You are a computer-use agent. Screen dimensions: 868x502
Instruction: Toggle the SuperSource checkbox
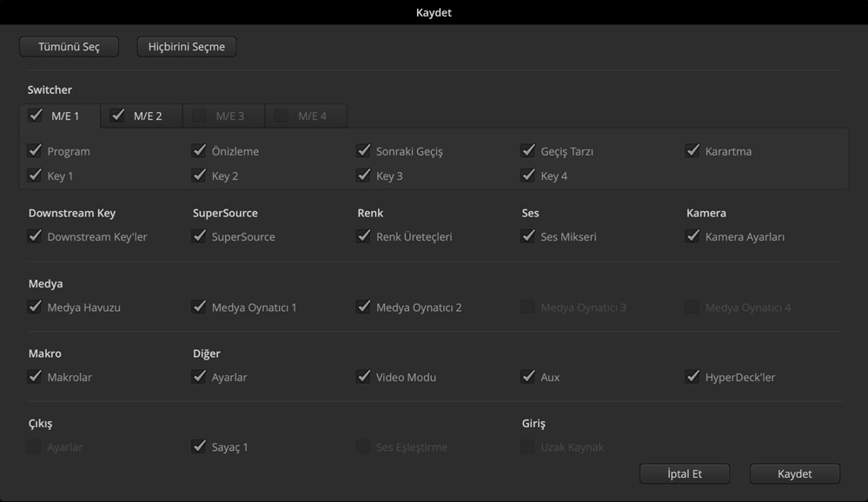[199, 236]
